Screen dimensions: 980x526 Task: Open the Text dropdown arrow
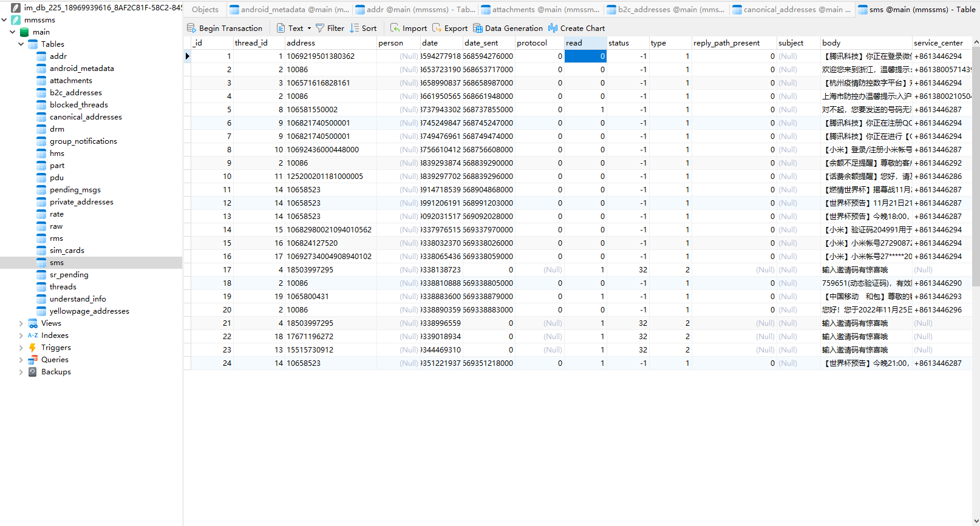pos(309,29)
